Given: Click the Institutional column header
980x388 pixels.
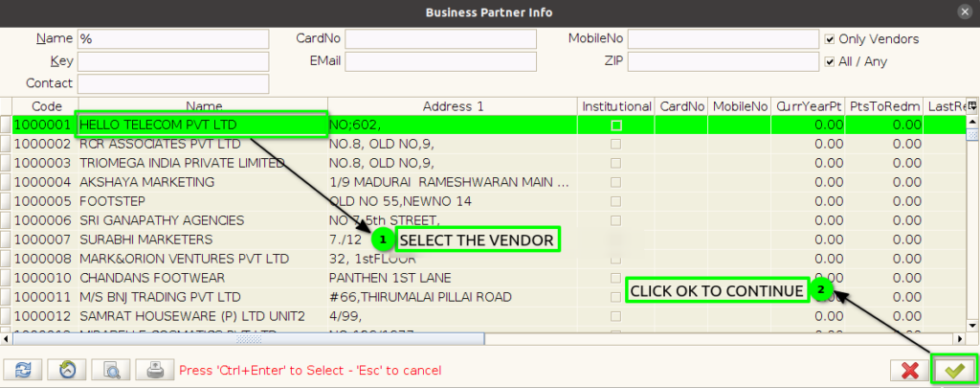Looking at the screenshot, I should pos(616,106).
